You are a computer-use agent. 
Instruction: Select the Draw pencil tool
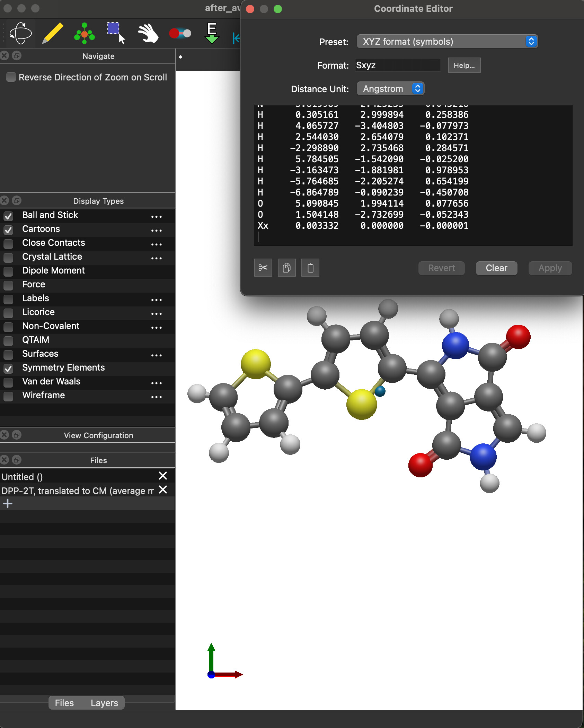tap(53, 33)
